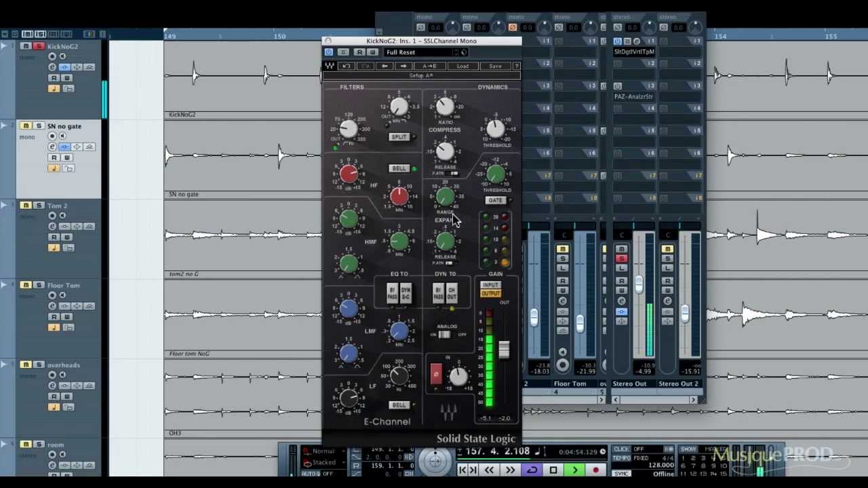Image resolution: width=868 pixels, height=488 pixels.
Task: Enable record on SN no gate track
Action: pyautogui.click(x=52, y=136)
